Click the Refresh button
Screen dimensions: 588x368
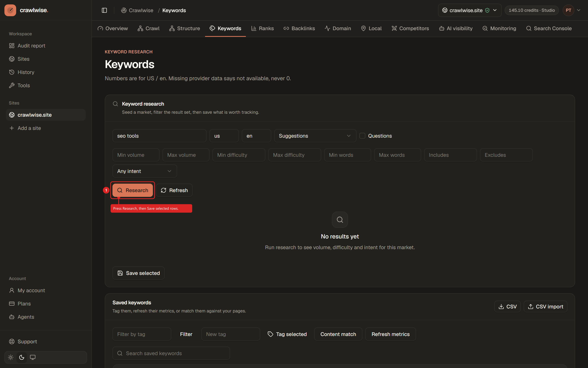[x=174, y=190]
